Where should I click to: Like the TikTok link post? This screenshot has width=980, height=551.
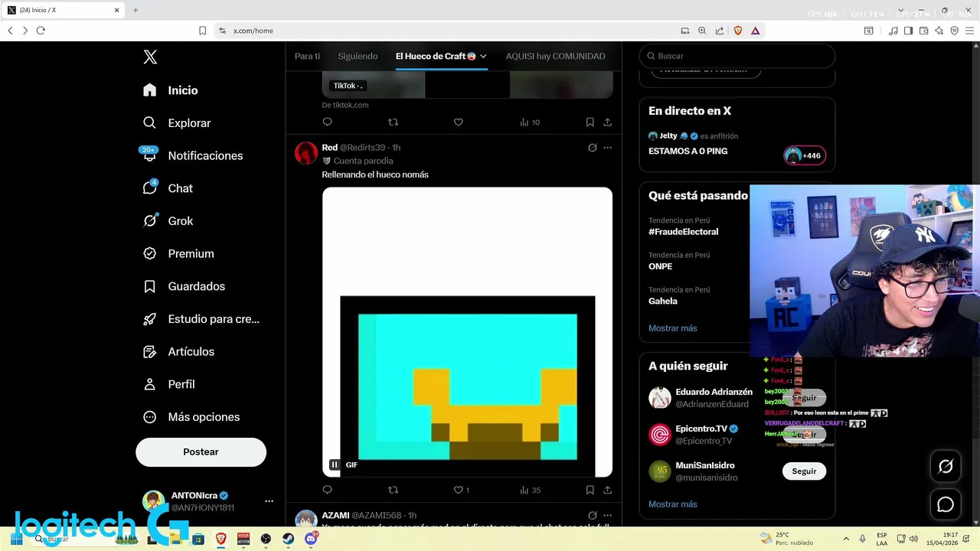click(458, 122)
